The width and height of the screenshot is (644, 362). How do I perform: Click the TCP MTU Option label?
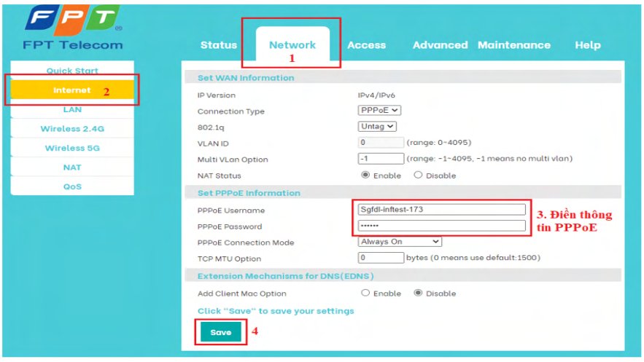pyautogui.click(x=229, y=259)
